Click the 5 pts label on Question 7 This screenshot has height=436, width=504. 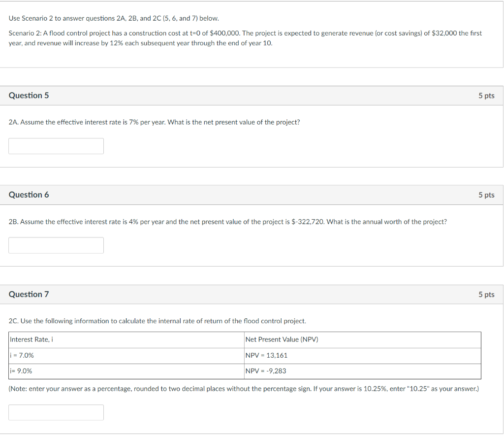point(486,294)
